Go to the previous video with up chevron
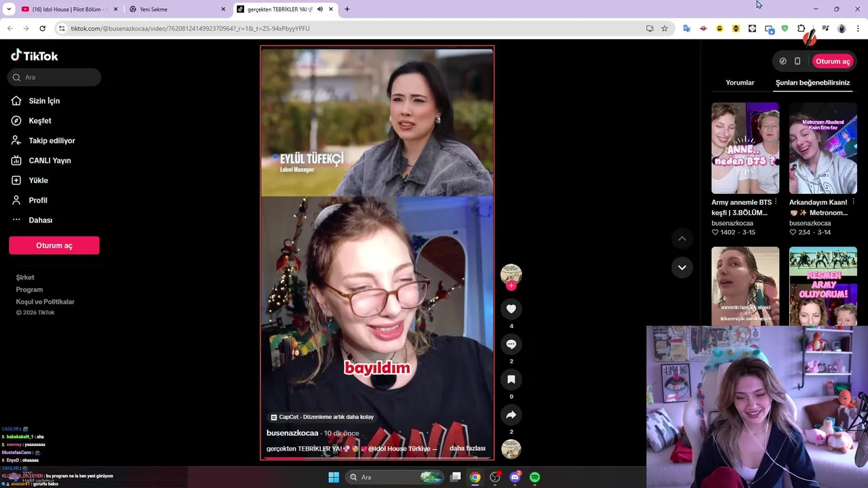The image size is (868, 488). pyautogui.click(x=682, y=239)
